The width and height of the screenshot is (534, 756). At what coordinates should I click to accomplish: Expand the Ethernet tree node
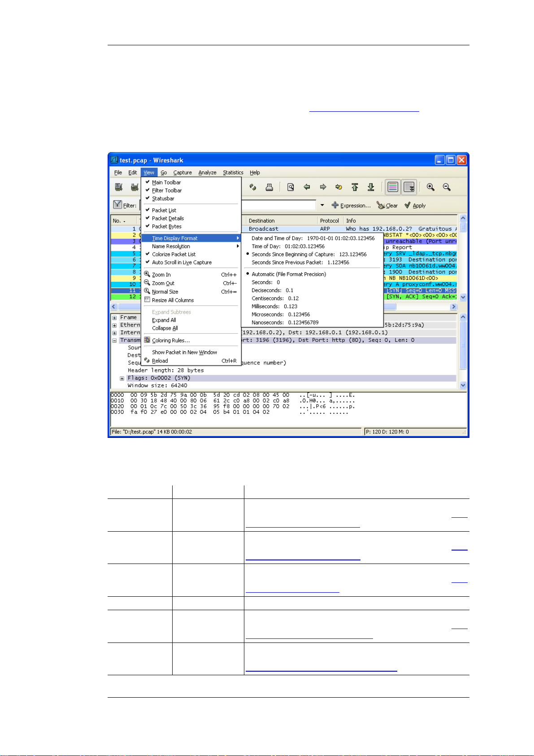tap(115, 325)
